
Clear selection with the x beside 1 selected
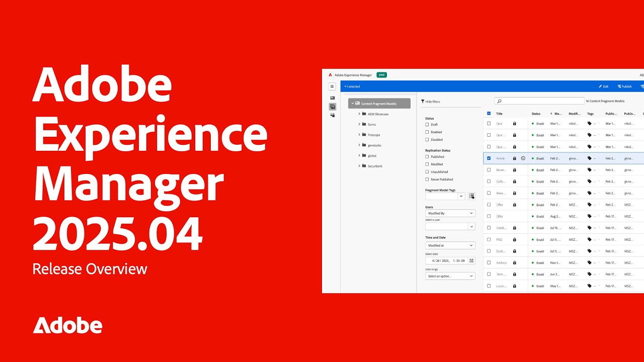[345, 86]
